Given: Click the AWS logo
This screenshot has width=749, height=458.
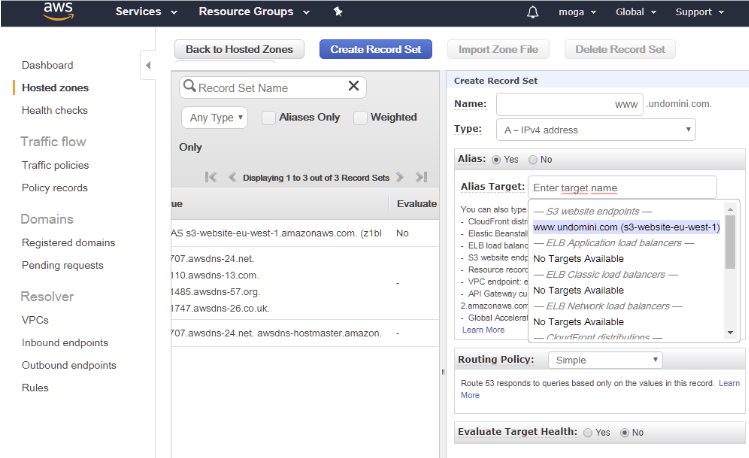Looking at the screenshot, I should (58, 11).
